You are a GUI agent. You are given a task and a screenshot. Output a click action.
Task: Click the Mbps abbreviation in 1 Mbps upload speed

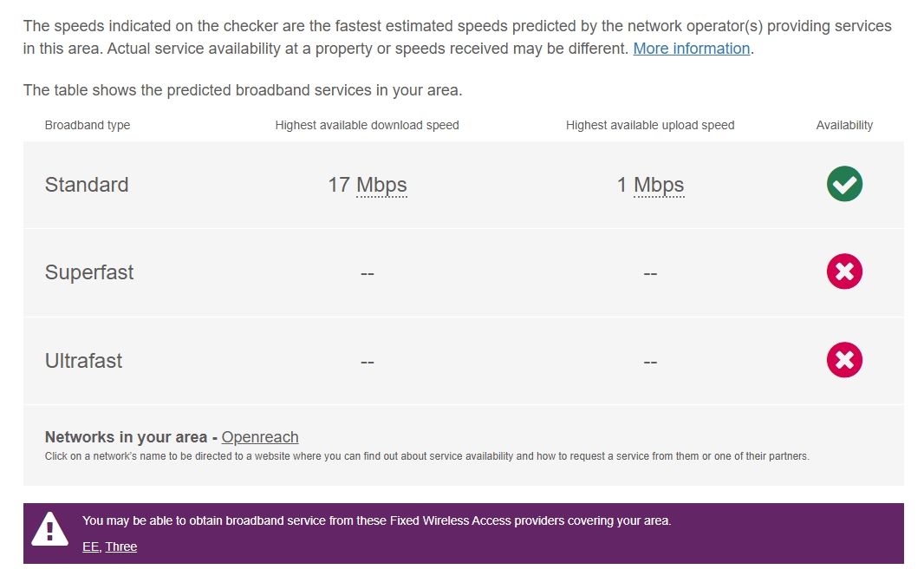pyautogui.click(x=659, y=185)
